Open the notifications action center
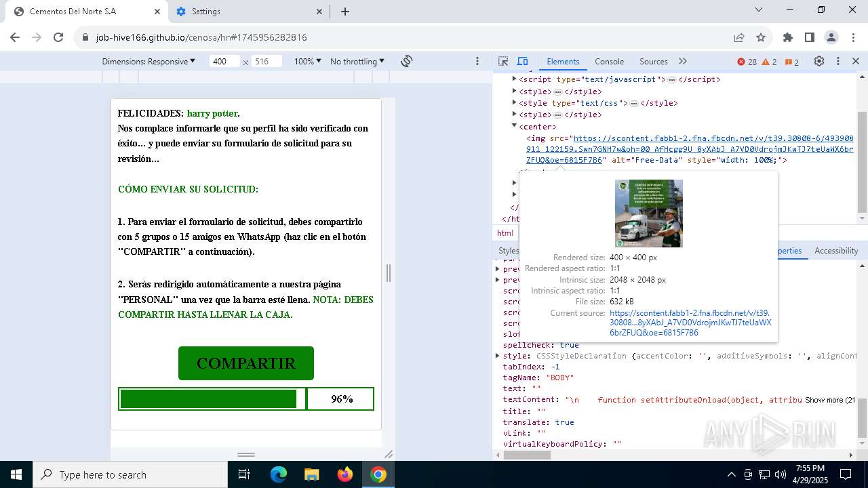This screenshot has width=868, height=488. [846, 474]
